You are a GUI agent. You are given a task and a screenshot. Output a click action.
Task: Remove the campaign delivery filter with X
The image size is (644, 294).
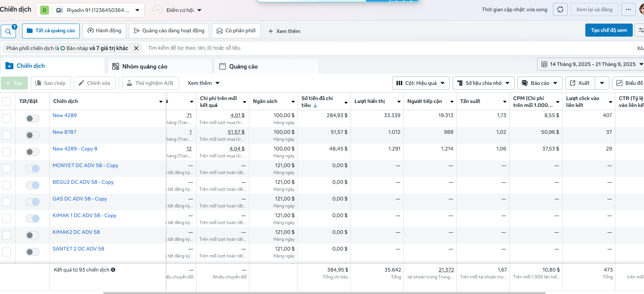136,48
